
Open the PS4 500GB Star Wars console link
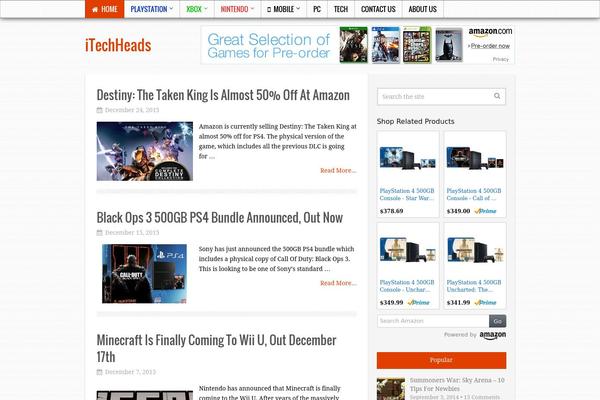coord(407,194)
